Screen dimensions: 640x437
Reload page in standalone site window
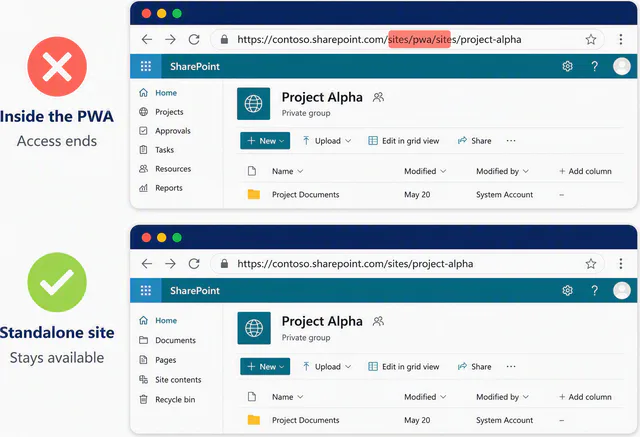(x=194, y=264)
